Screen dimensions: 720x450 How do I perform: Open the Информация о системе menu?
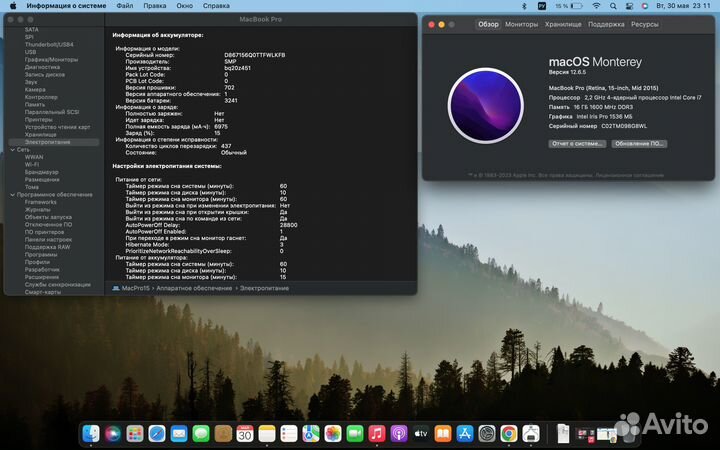66,6
